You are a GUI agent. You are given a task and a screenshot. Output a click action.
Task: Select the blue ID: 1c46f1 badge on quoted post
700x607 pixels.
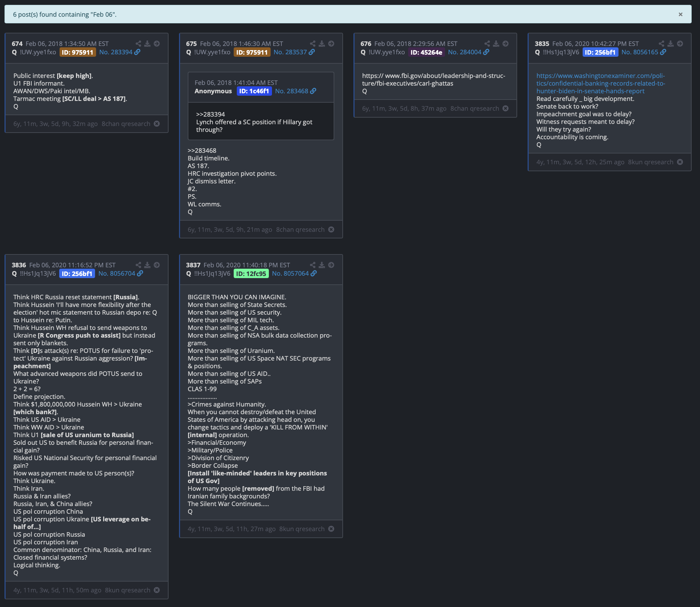point(254,91)
